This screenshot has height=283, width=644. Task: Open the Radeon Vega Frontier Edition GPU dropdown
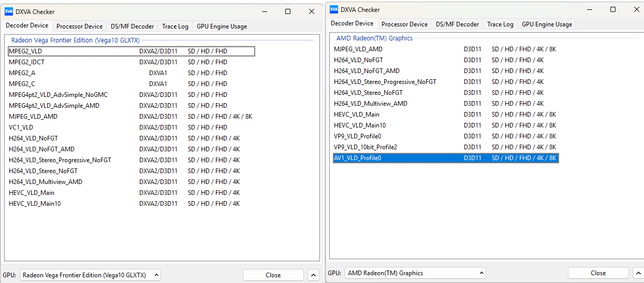(90, 275)
